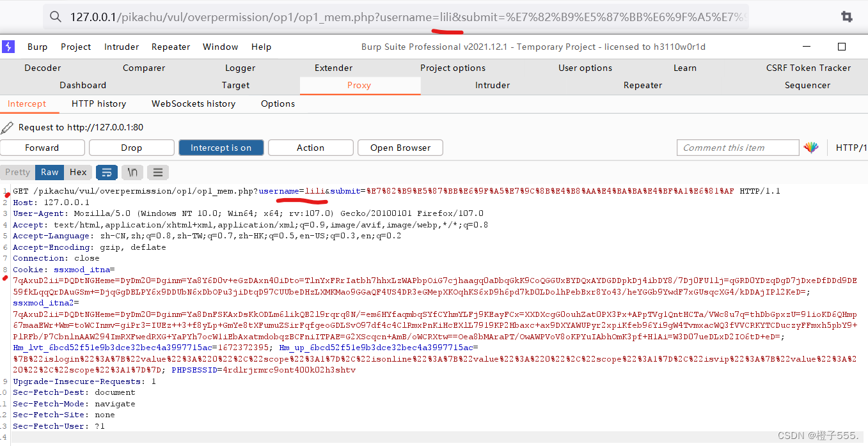Switch to Raw view
This screenshot has height=446, width=868.
50,172
